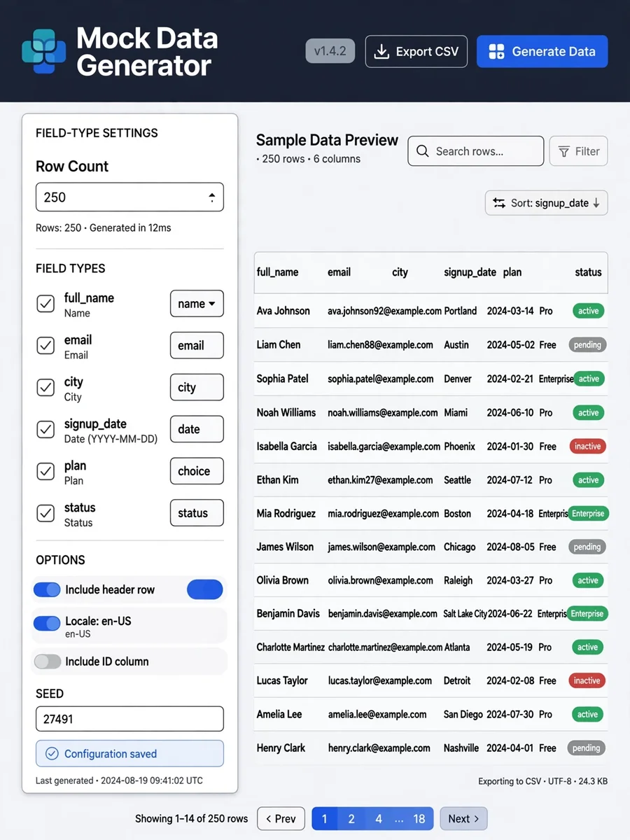Viewport: 630px width, 840px height.
Task: Click the Search rows input field
Action: [x=475, y=151]
